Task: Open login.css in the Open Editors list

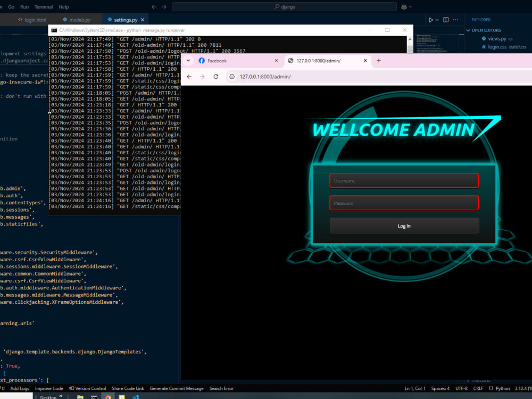Action: pos(497,47)
